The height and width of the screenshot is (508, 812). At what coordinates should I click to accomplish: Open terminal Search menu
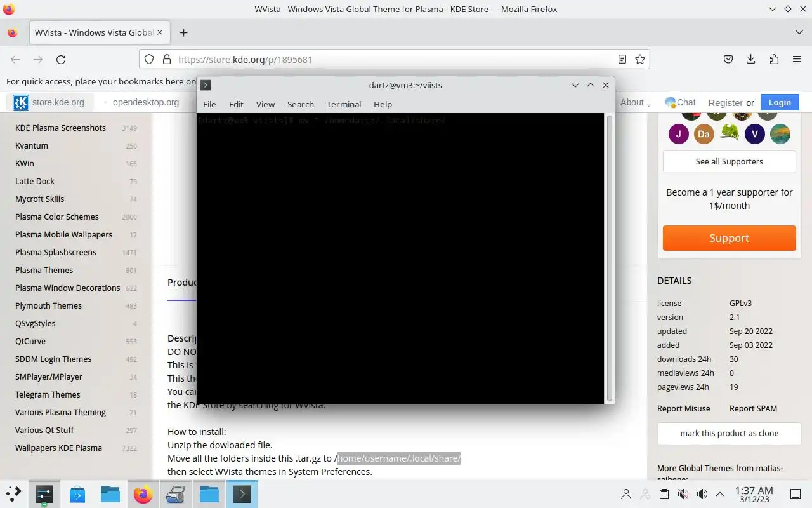(x=300, y=104)
